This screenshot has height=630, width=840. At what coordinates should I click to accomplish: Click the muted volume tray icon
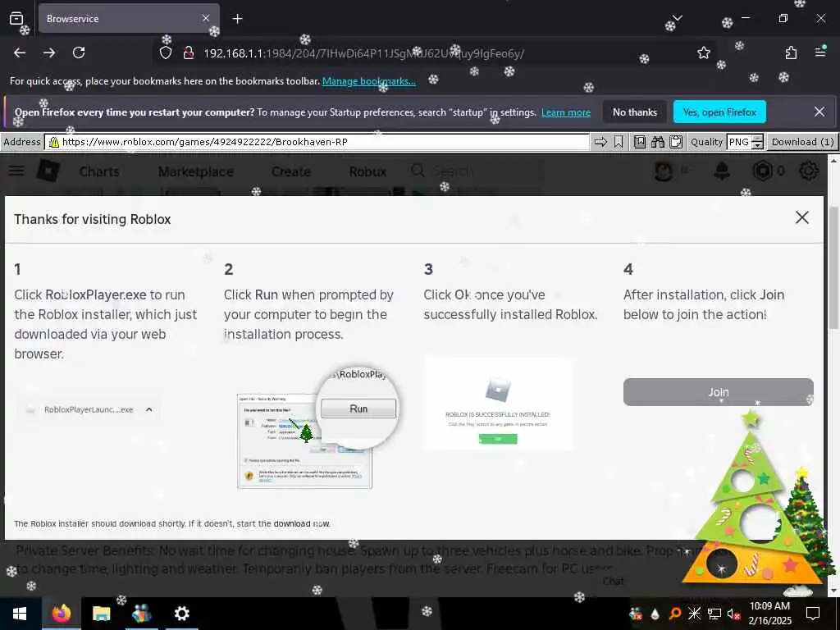click(x=733, y=614)
